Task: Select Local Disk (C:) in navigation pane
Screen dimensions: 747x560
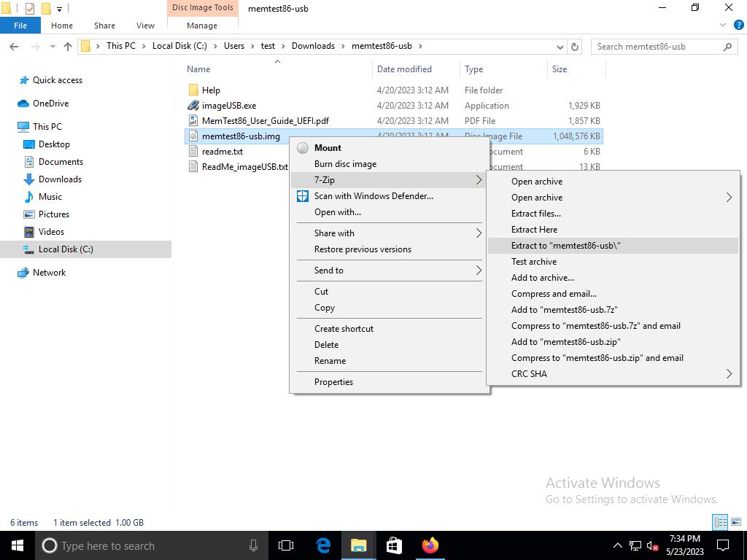Action: (x=66, y=249)
